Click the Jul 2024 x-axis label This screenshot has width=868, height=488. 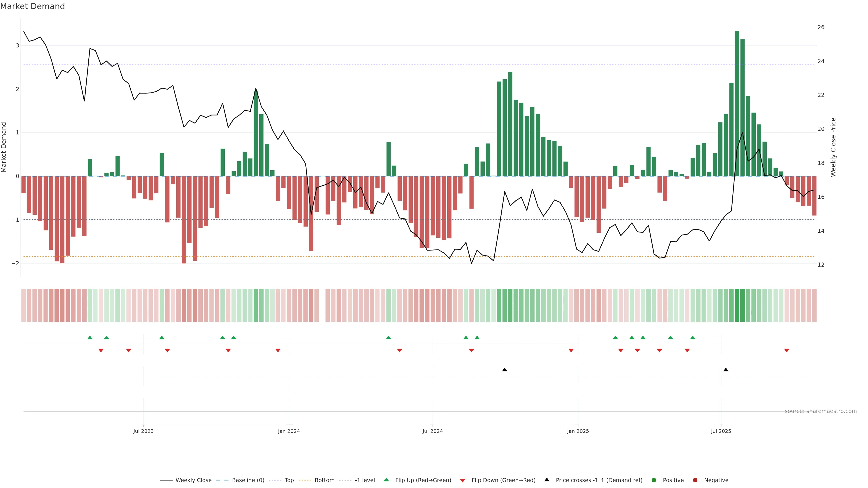click(x=433, y=431)
